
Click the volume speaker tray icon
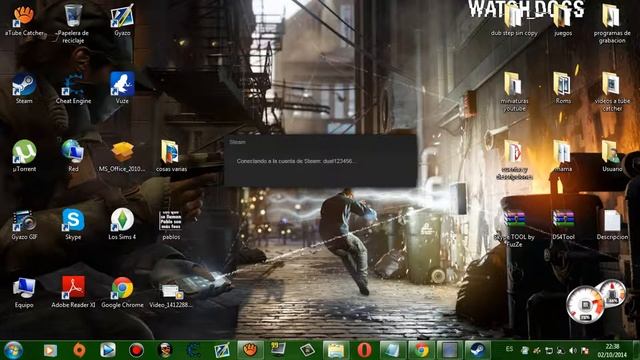(x=573, y=351)
